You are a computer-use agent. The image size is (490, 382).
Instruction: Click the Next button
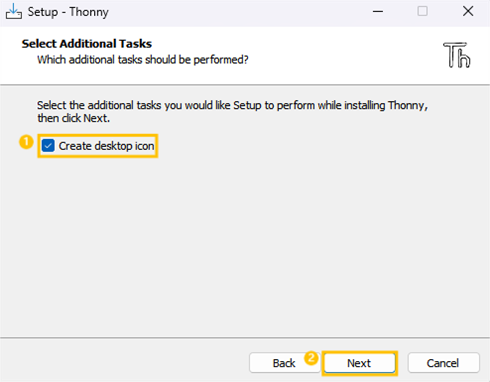point(359,363)
